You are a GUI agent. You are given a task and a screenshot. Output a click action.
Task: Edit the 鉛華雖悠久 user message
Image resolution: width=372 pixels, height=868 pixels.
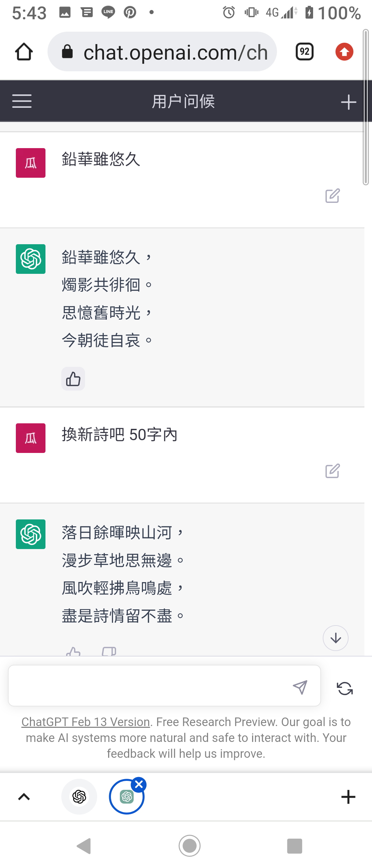tap(332, 196)
